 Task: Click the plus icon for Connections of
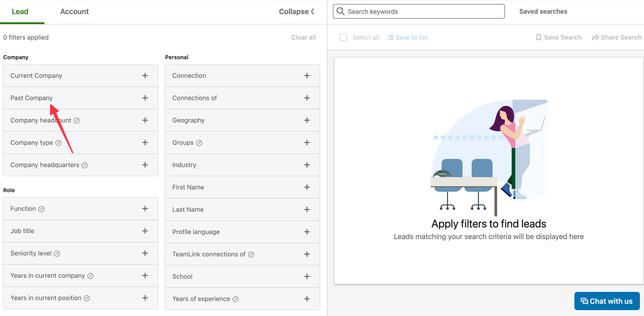[x=307, y=98]
